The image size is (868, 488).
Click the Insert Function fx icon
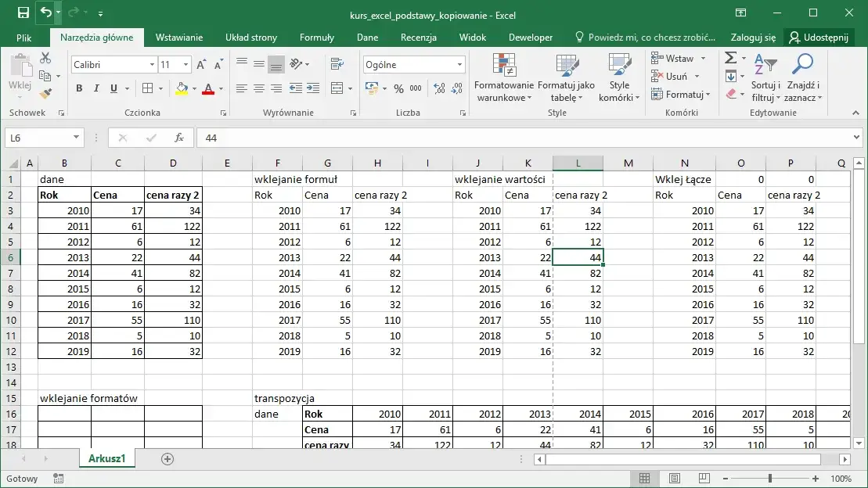pos(179,138)
